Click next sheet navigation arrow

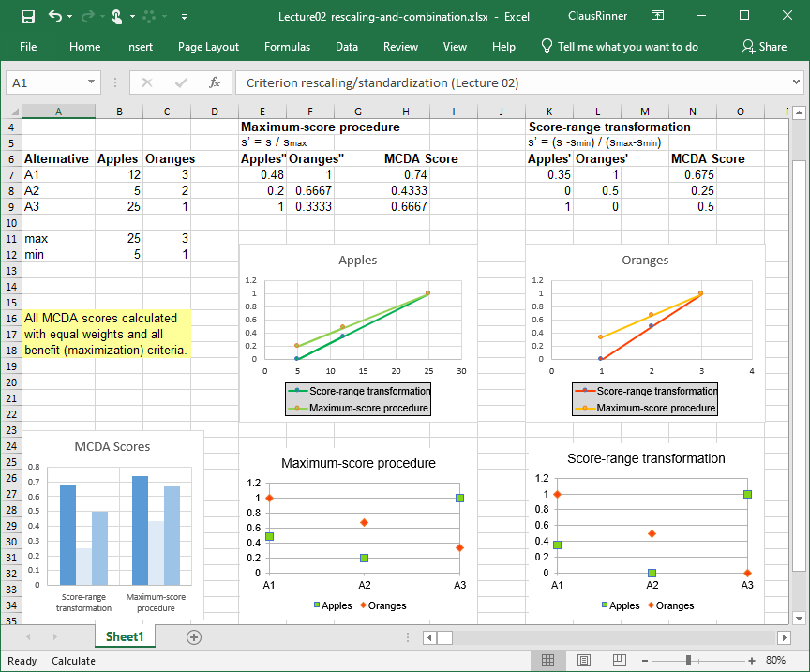click(54, 637)
